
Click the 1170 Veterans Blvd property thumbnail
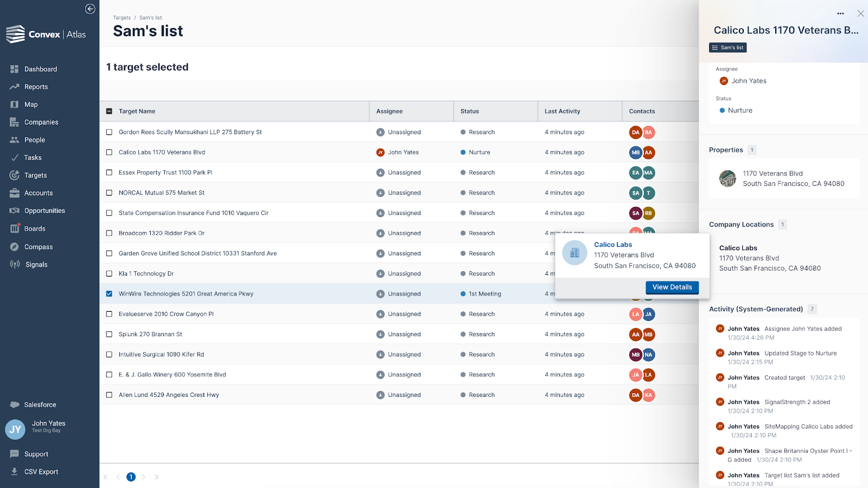point(727,178)
